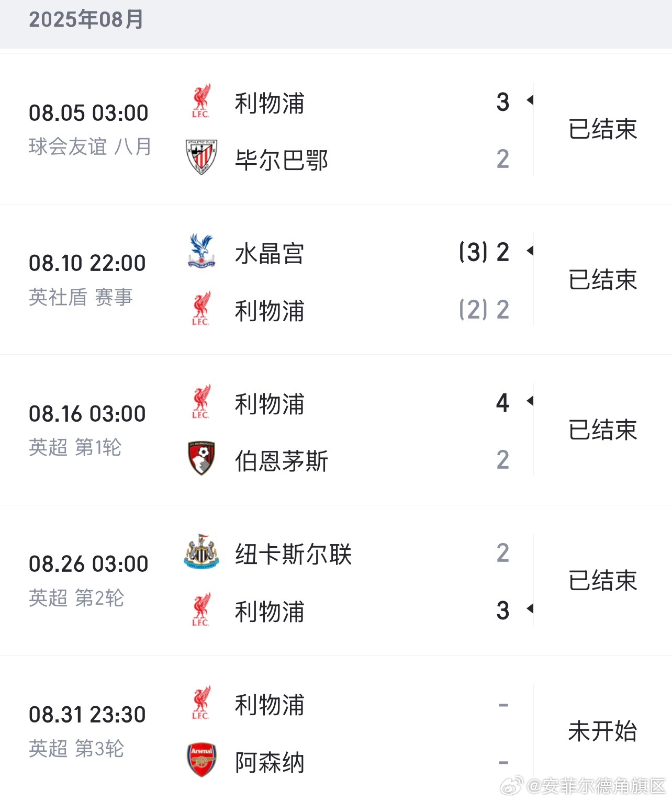Click Liverpool crest in 08.05 friendly

[x=201, y=101]
